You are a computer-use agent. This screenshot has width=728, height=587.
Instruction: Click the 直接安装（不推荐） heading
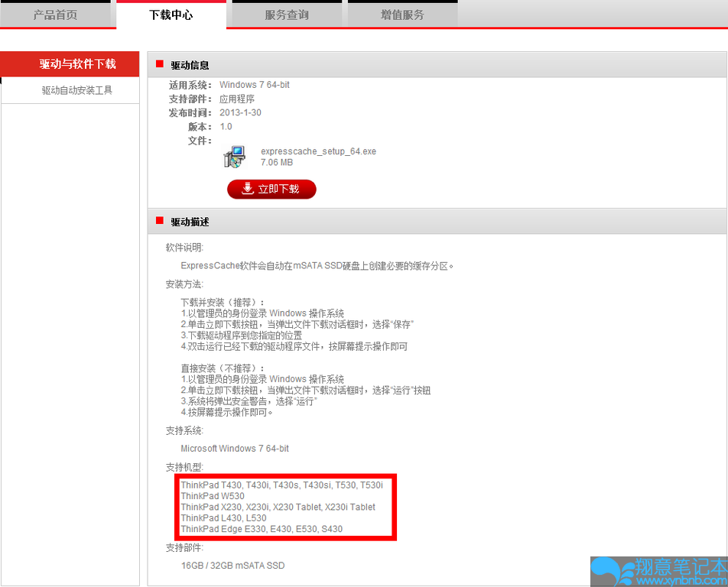point(223,368)
